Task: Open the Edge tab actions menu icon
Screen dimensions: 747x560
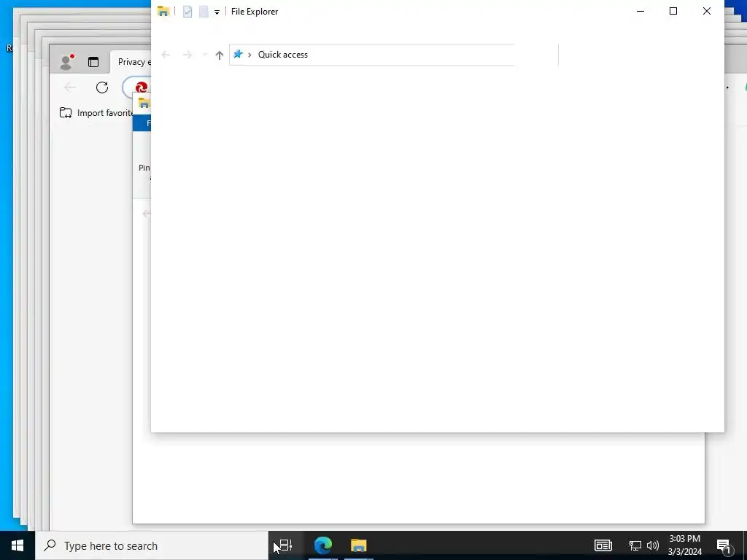Action: (x=93, y=62)
